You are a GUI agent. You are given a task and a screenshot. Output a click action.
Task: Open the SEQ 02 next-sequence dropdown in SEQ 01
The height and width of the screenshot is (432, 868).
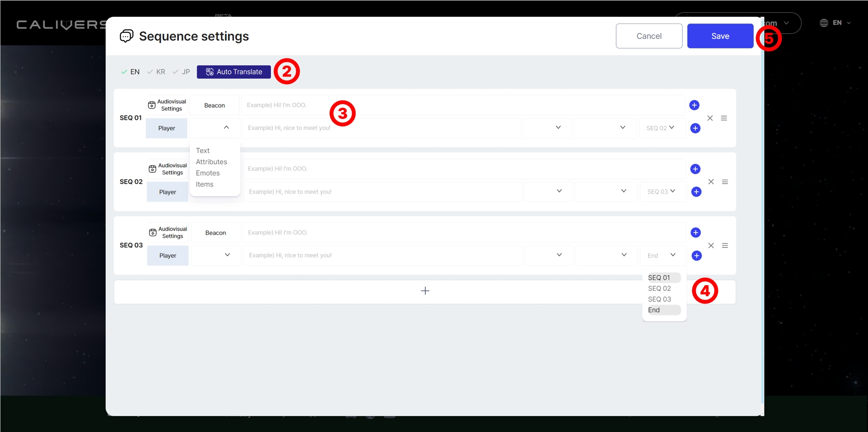[660, 128]
